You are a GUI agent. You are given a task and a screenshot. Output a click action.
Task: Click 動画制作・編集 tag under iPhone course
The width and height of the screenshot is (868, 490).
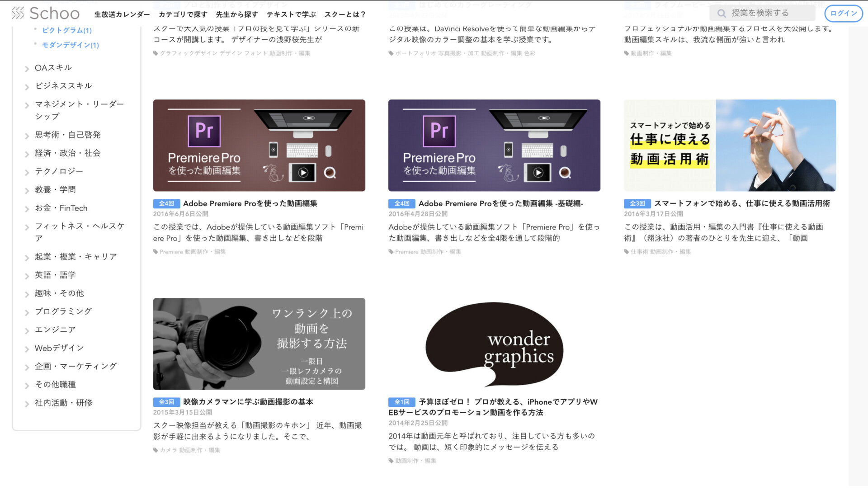(x=415, y=462)
